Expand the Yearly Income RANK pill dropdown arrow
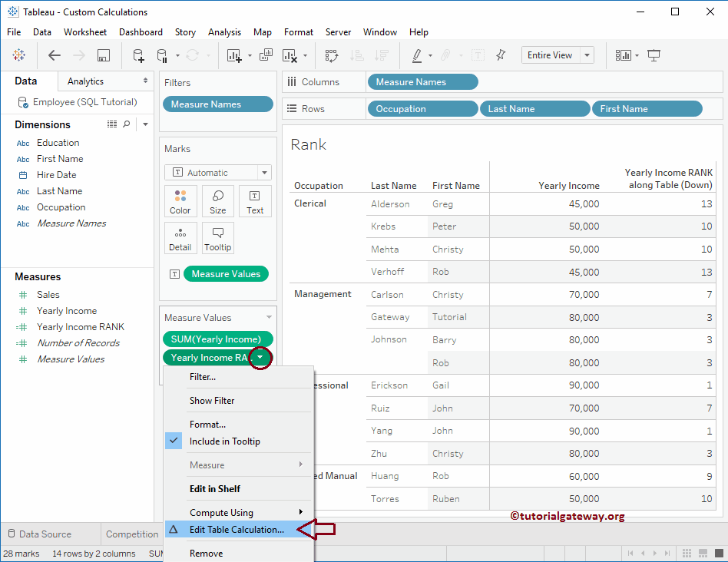The height and width of the screenshot is (562, 728). (261, 358)
